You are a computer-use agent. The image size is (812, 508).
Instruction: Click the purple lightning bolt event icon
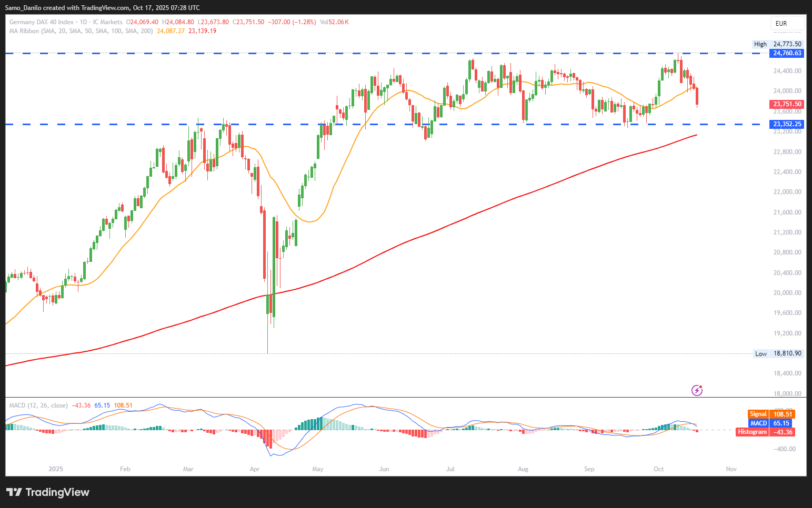pyautogui.click(x=697, y=390)
